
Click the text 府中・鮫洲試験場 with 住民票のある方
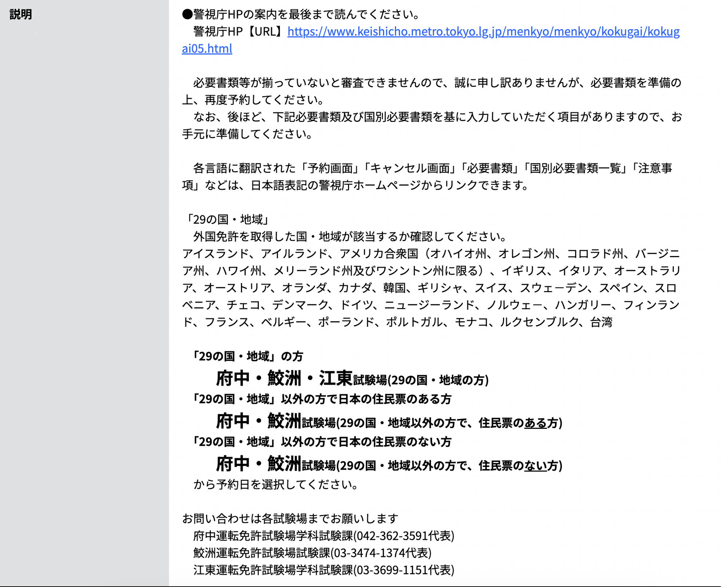point(389,422)
